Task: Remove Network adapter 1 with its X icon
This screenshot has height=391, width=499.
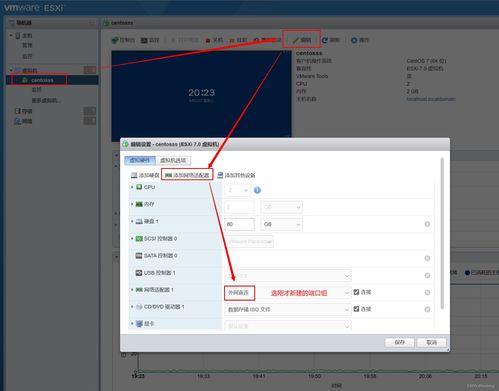Action: (427, 292)
